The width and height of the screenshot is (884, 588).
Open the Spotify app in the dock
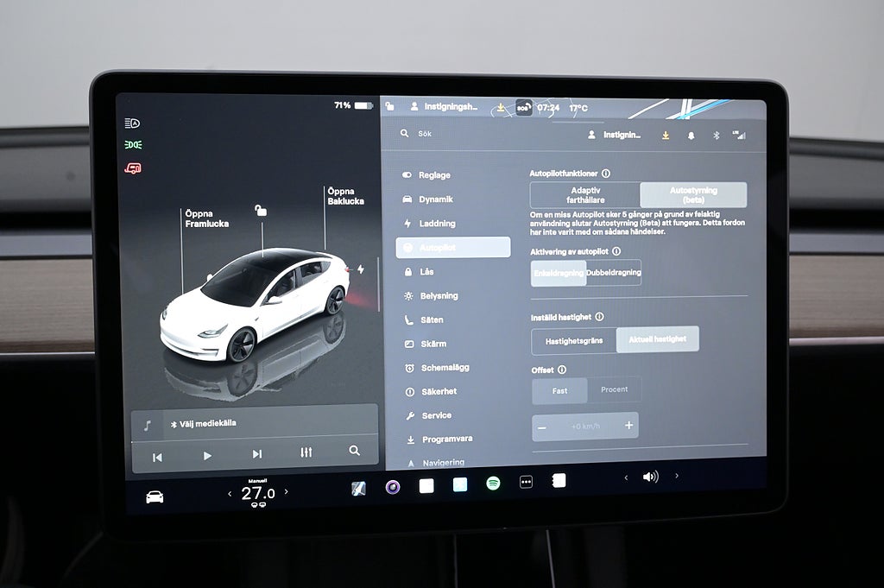(493, 484)
